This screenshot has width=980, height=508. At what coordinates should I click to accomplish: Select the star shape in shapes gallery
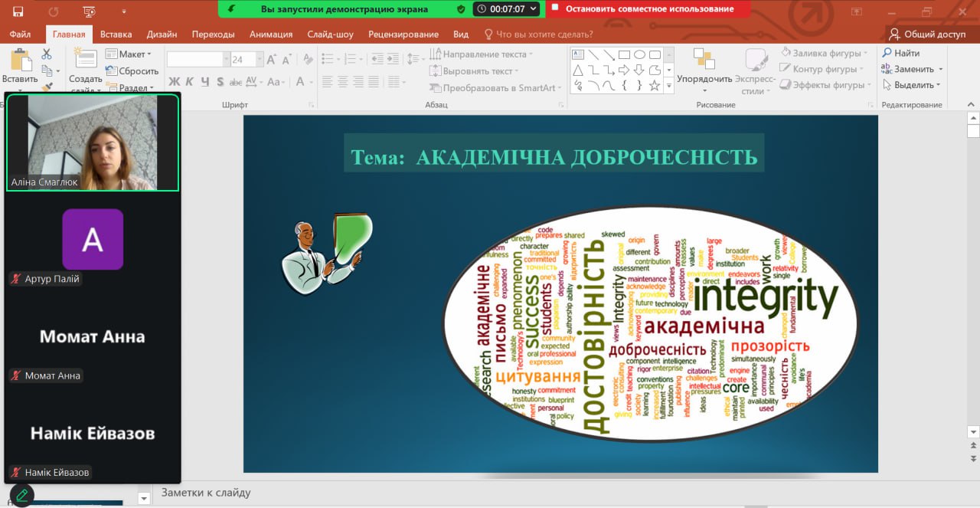tap(655, 86)
